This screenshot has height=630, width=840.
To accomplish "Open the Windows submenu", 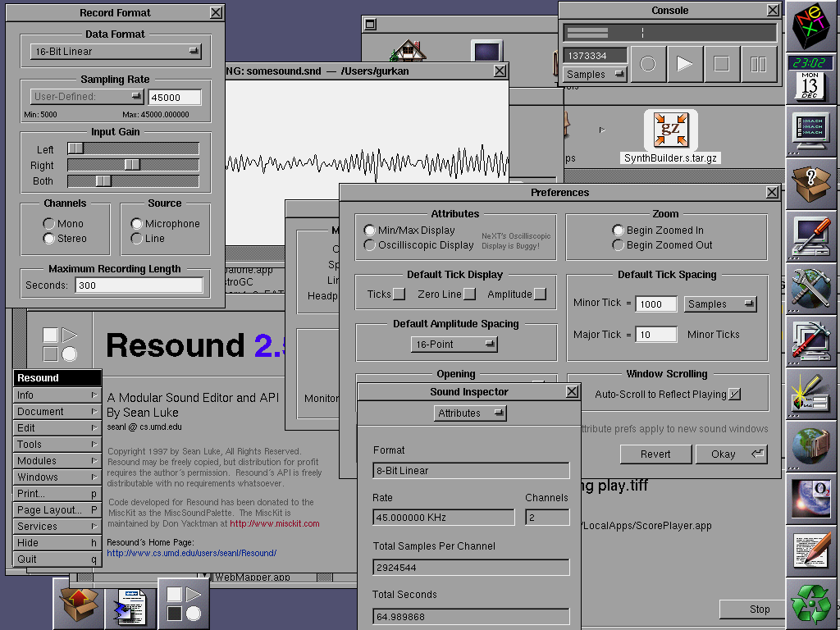I will coord(57,477).
